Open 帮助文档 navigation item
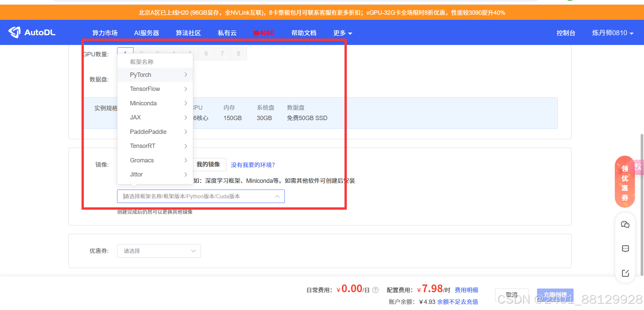The height and width of the screenshot is (310, 644). tap(304, 33)
